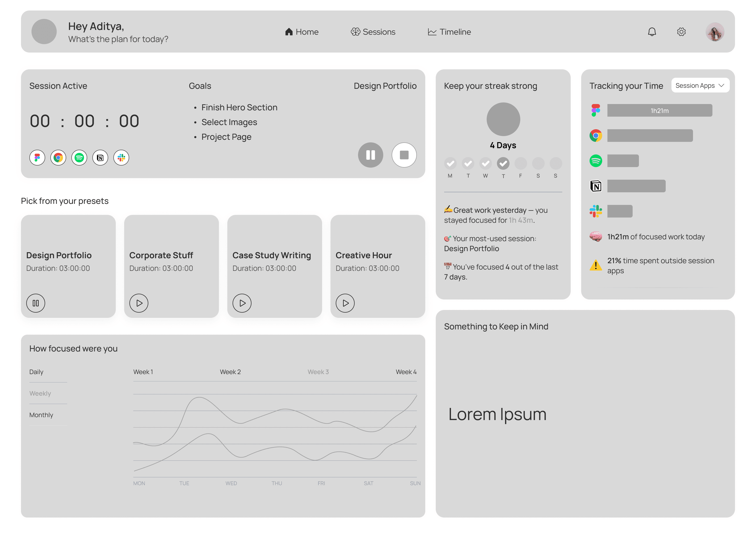
Task: Pause the active session with large pause button
Action: tap(370, 155)
